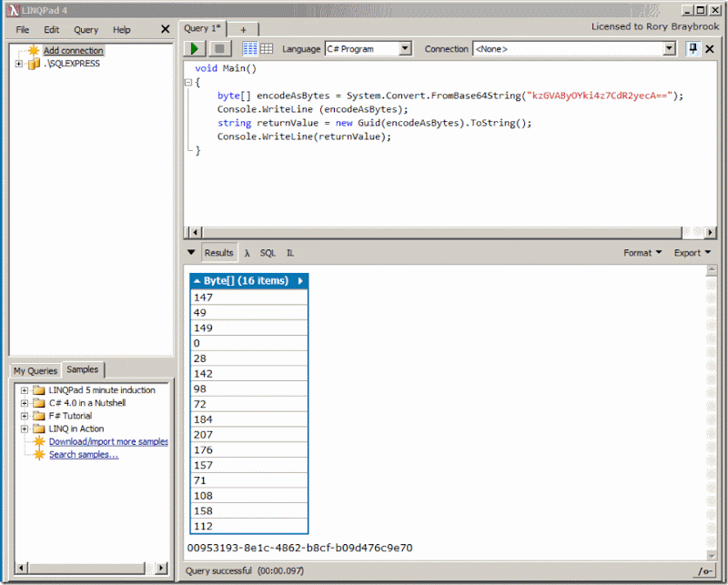Run the query with the green play button

click(x=195, y=49)
